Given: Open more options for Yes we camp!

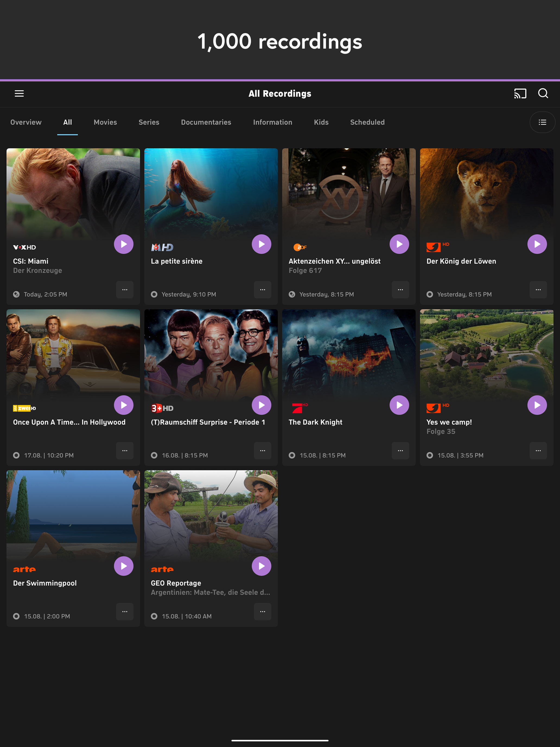Looking at the screenshot, I should (x=538, y=451).
